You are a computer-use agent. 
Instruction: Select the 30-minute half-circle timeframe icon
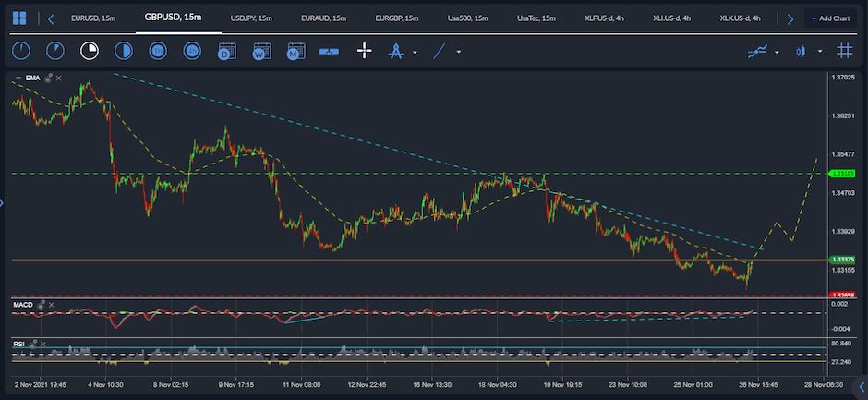pos(124,51)
